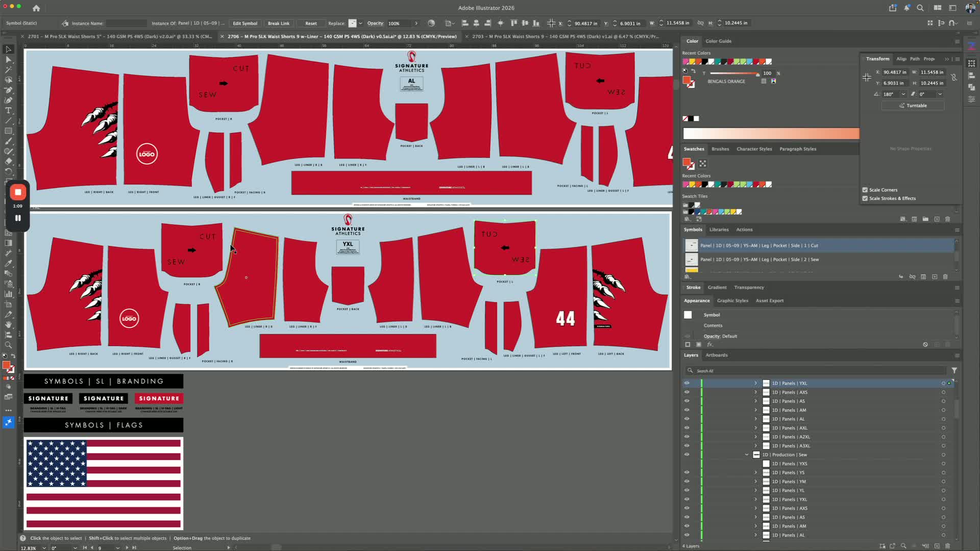The height and width of the screenshot is (551, 980).
Task: Open the Gradient panel tab
Action: pos(717,288)
